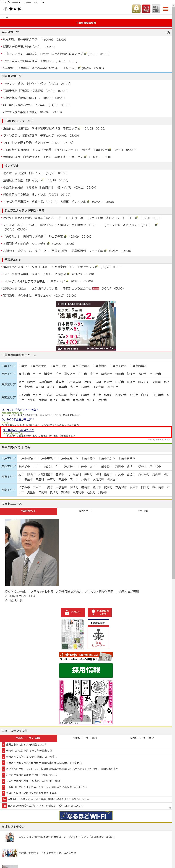The width and height of the screenshot is (175, 868).
Task: Read the 県立学校の一部 休校延長 caption
Action: pos(72,592)
